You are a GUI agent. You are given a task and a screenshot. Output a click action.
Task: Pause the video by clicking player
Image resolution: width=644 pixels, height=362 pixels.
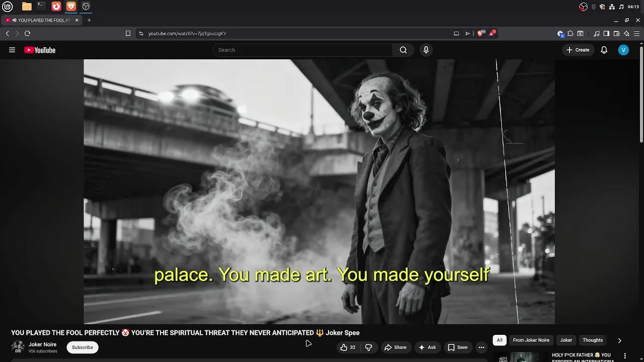(319, 192)
